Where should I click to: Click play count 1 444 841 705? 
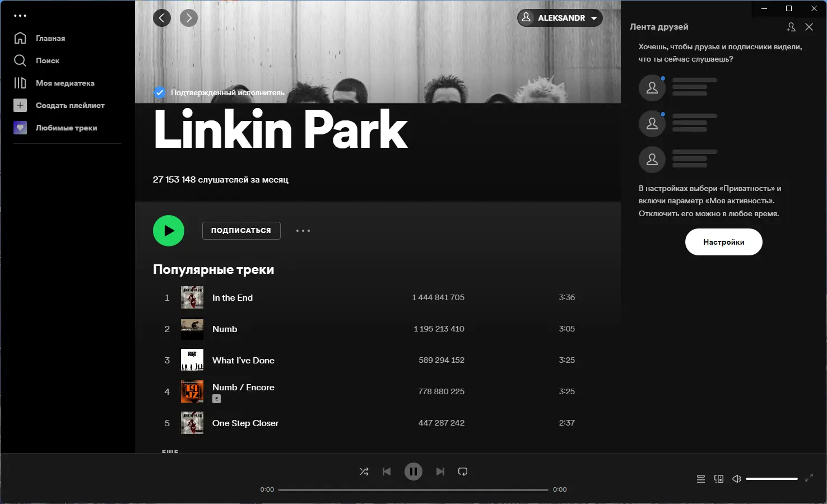click(438, 297)
